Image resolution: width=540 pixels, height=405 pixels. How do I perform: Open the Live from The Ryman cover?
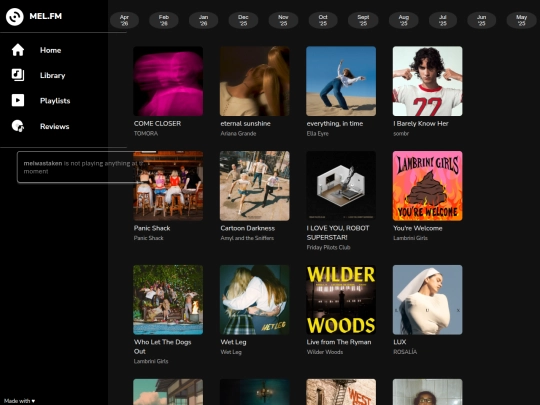coord(341,300)
